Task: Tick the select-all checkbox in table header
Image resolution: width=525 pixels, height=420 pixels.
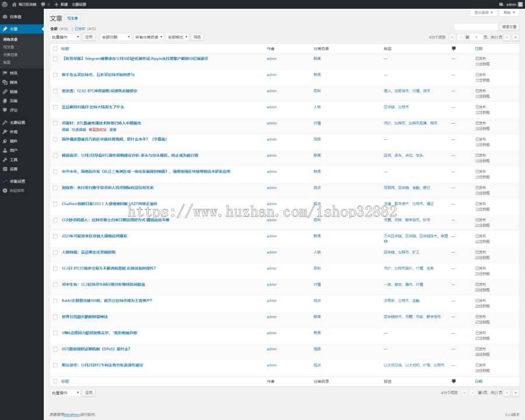Action: pyautogui.click(x=55, y=49)
